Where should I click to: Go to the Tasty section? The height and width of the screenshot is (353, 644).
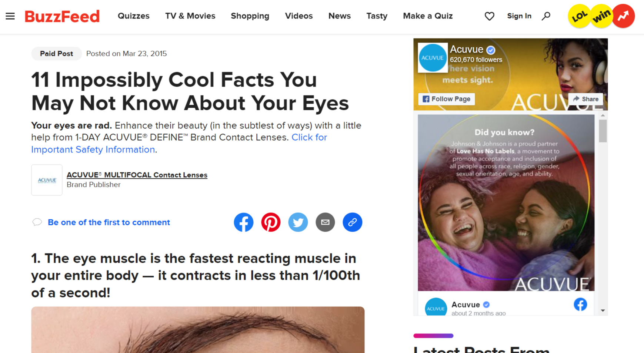click(377, 16)
